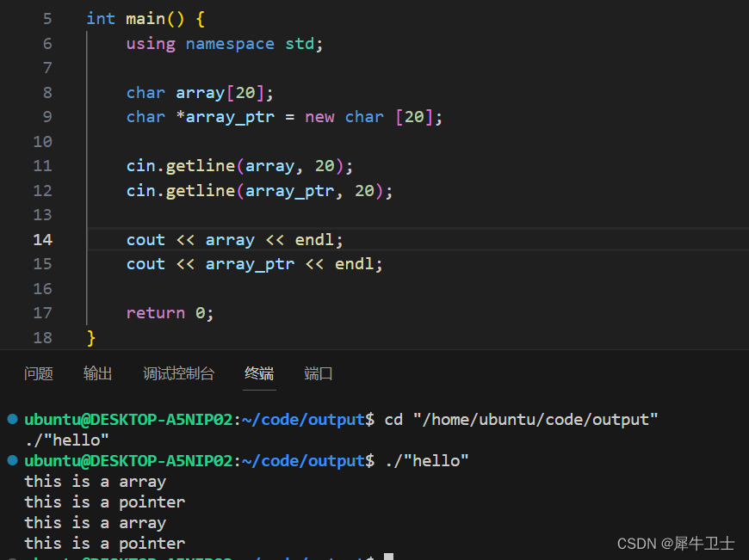Place cursor on 'int main()' line

tap(145, 19)
